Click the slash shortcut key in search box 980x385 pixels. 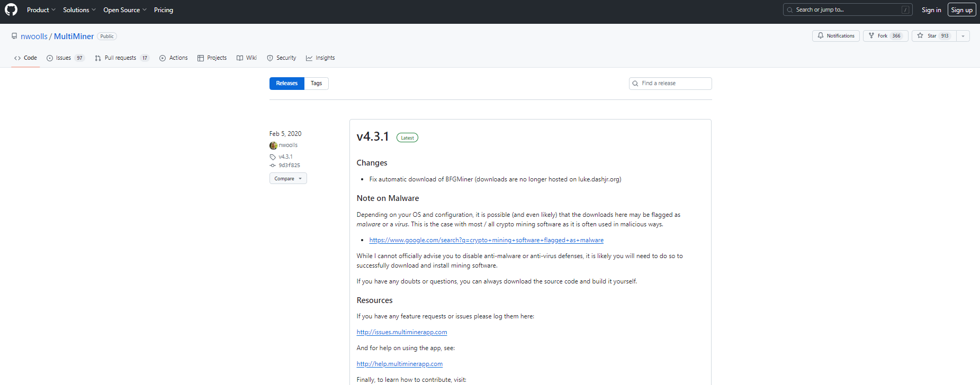click(x=906, y=10)
